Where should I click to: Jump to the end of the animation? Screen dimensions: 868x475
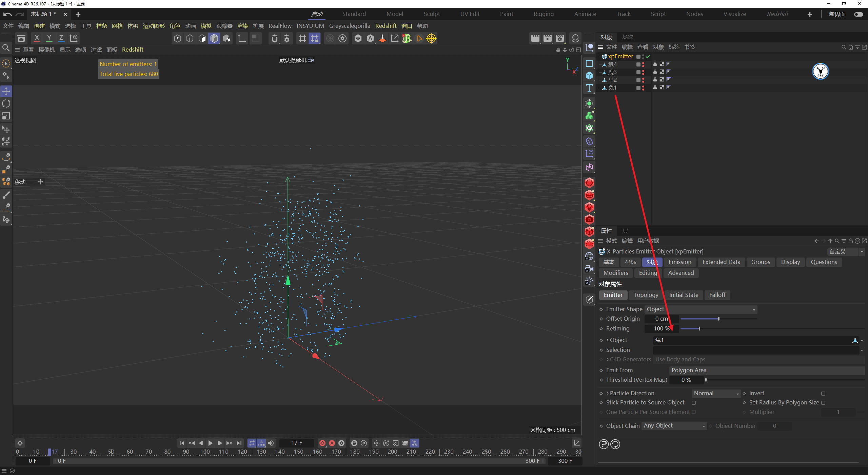click(239, 443)
